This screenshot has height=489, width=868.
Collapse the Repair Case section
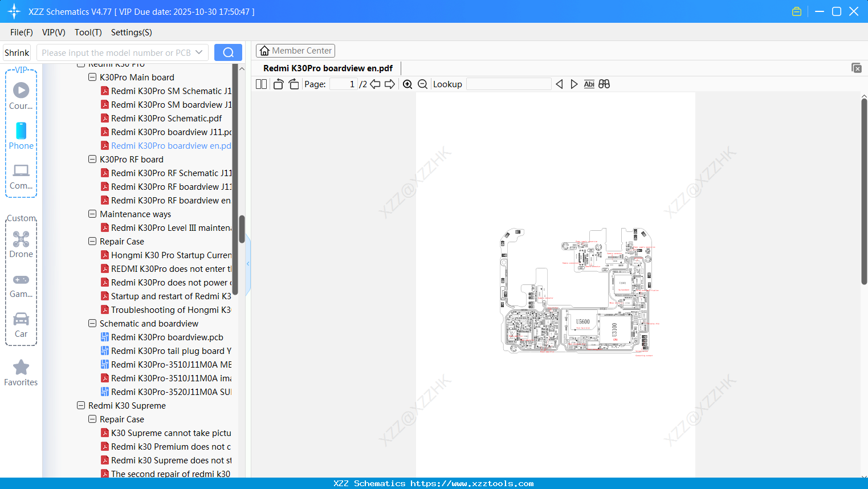pos(92,241)
